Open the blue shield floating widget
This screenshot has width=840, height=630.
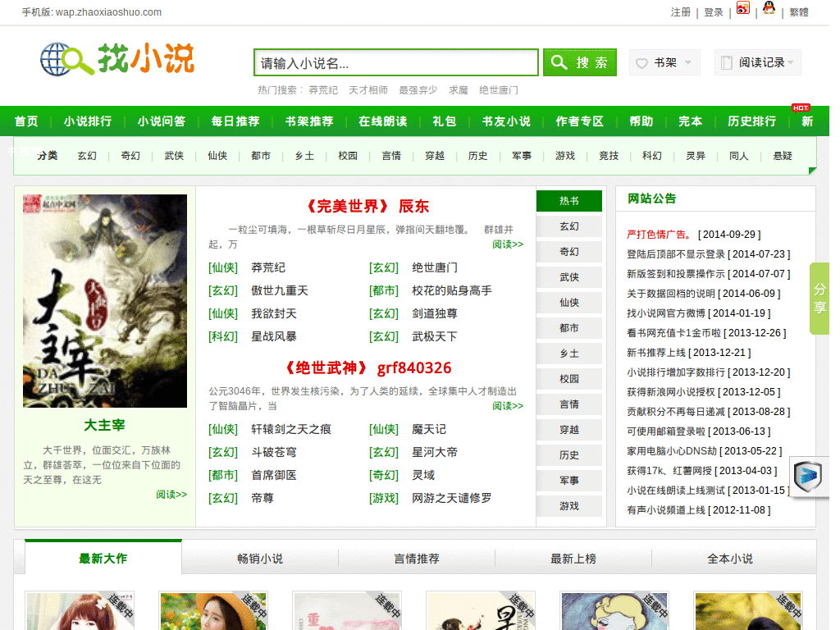pos(808,476)
